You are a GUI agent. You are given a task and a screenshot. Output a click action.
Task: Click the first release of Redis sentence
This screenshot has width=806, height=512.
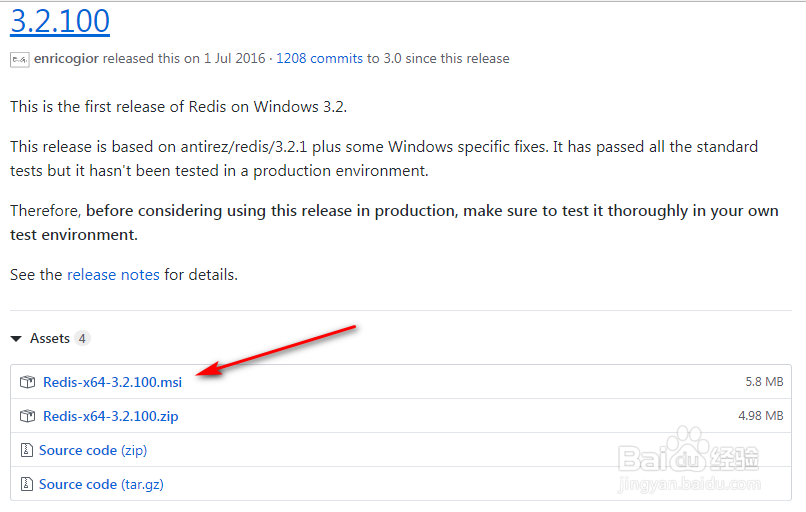pos(178,107)
